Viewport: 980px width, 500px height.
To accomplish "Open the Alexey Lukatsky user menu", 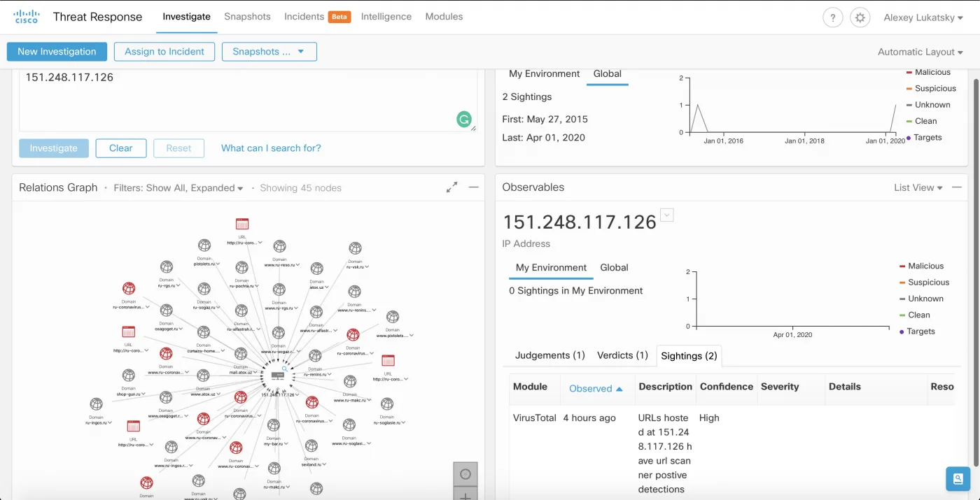I will coord(923,17).
